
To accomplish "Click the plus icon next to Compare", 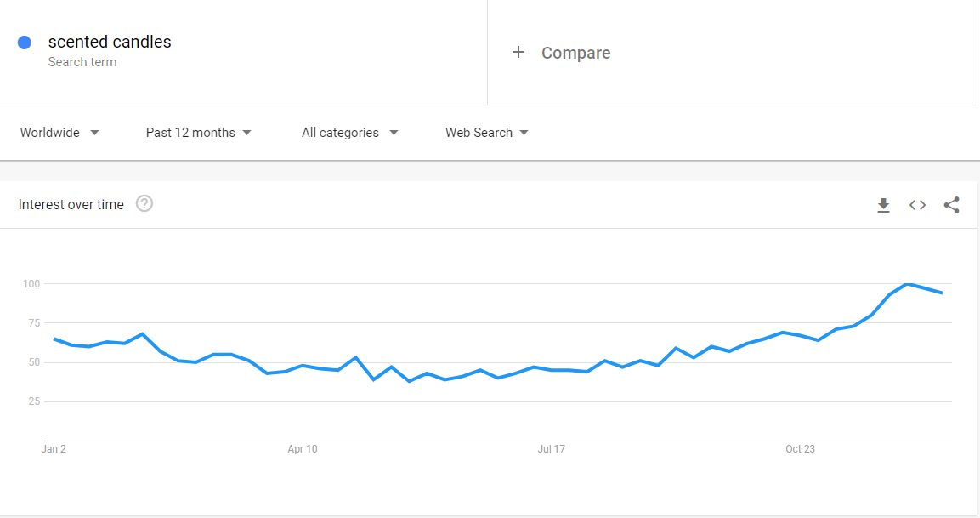I will tap(518, 52).
